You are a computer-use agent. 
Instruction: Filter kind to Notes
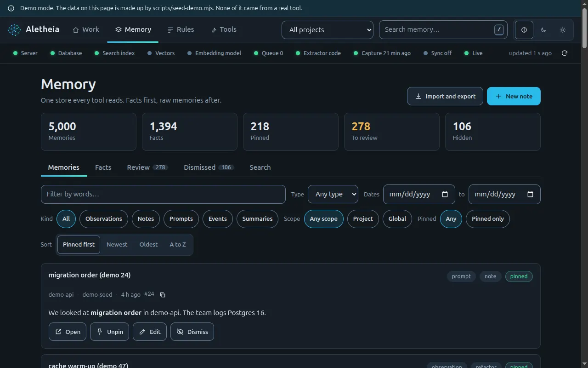tap(146, 219)
